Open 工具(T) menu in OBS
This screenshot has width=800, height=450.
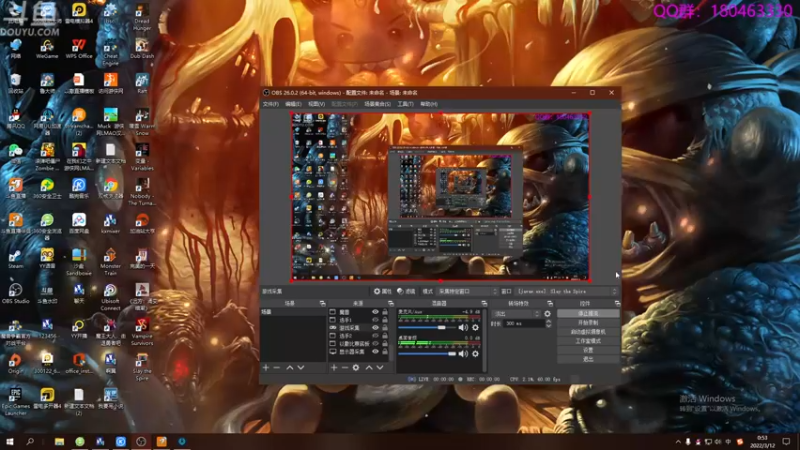click(405, 104)
